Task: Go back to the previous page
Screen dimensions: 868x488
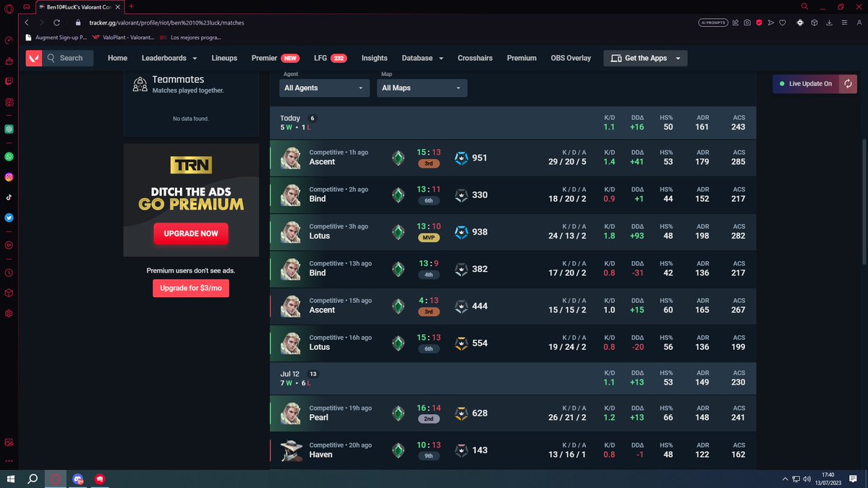Action: [x=26, y=22]
